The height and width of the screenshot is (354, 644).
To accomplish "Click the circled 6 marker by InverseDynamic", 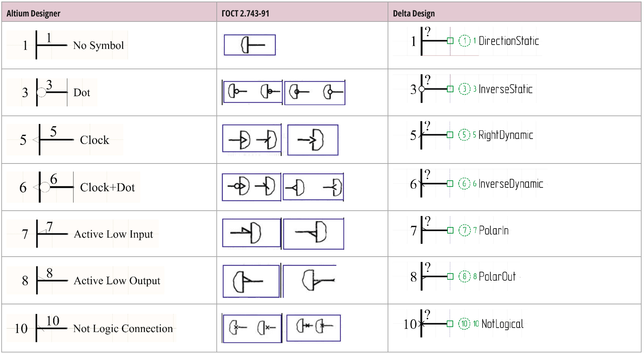I will coord(464,184).
